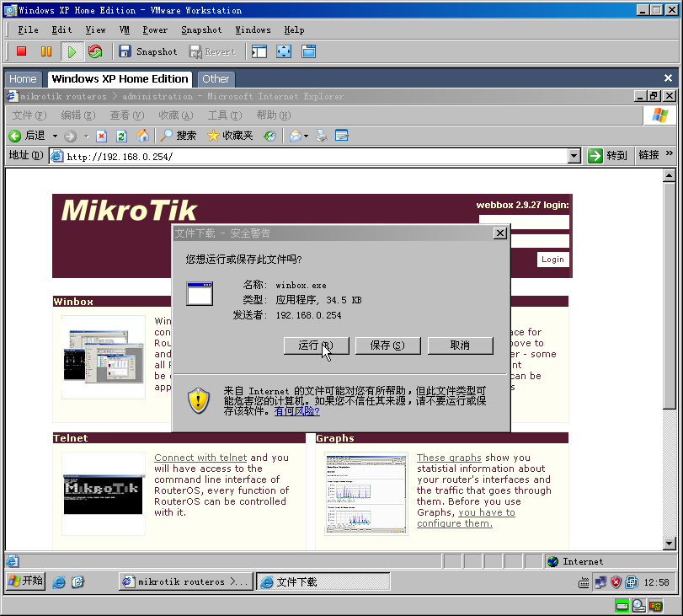Click the VMware quick switch mode icon
Screen dimensions: 683x616
pyautogui.click(x=308, y=51)
